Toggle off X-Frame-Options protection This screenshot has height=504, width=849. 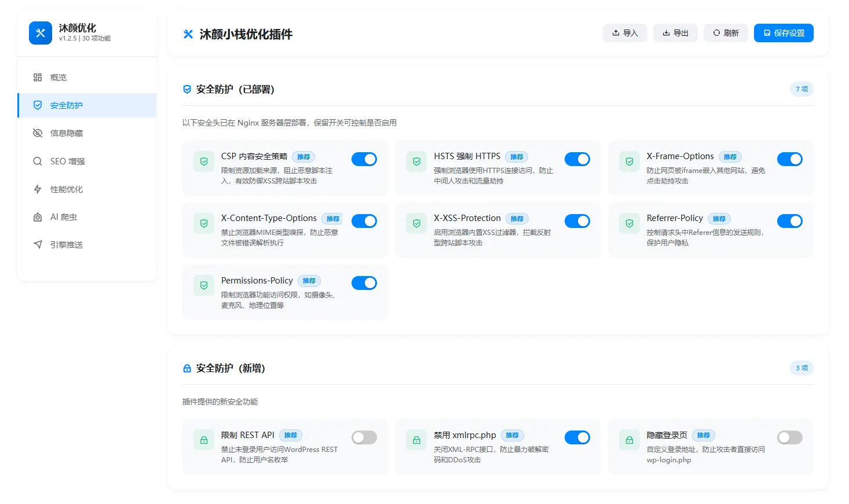(x=789, y=159)
